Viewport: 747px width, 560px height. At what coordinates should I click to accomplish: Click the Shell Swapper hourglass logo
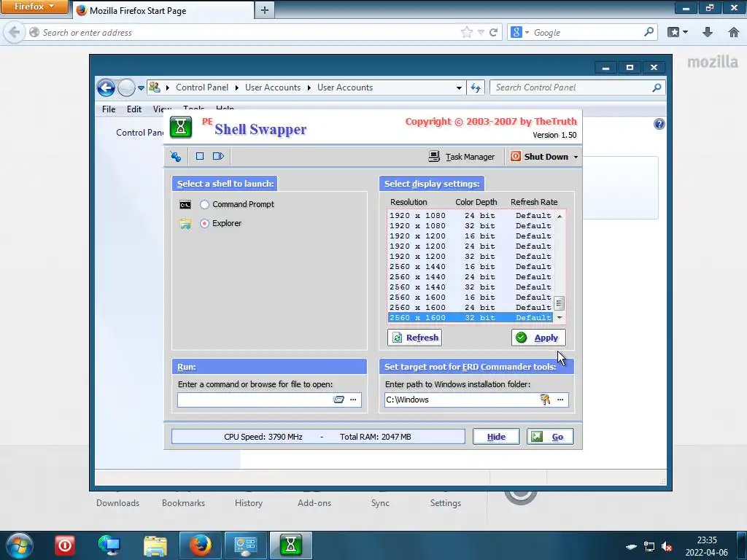[x=181, y=127]
